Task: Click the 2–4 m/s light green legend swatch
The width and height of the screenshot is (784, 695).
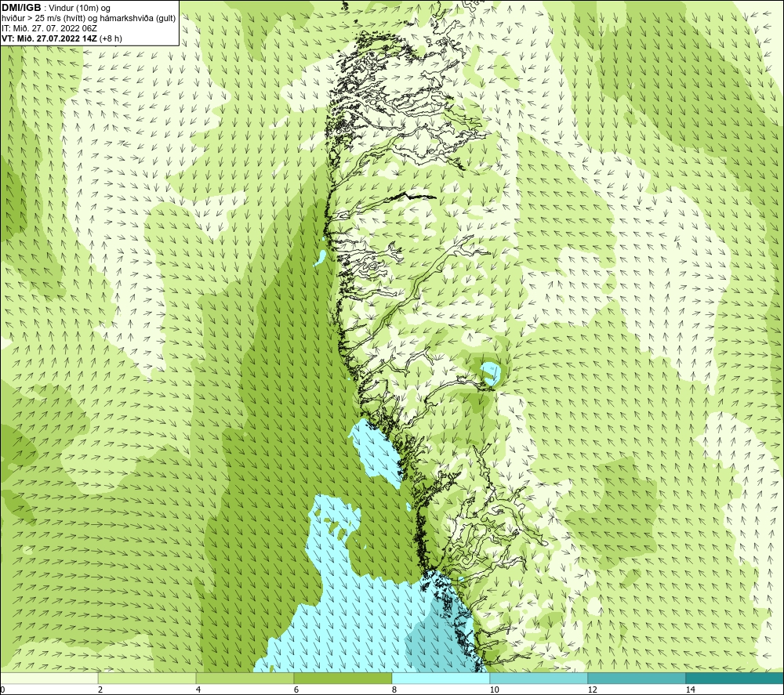Action: [147, 678]
